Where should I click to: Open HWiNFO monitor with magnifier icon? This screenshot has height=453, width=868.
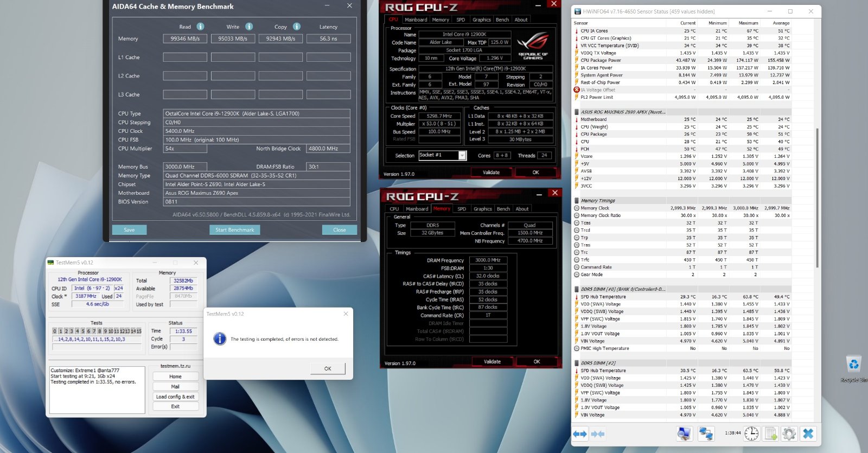684,433
